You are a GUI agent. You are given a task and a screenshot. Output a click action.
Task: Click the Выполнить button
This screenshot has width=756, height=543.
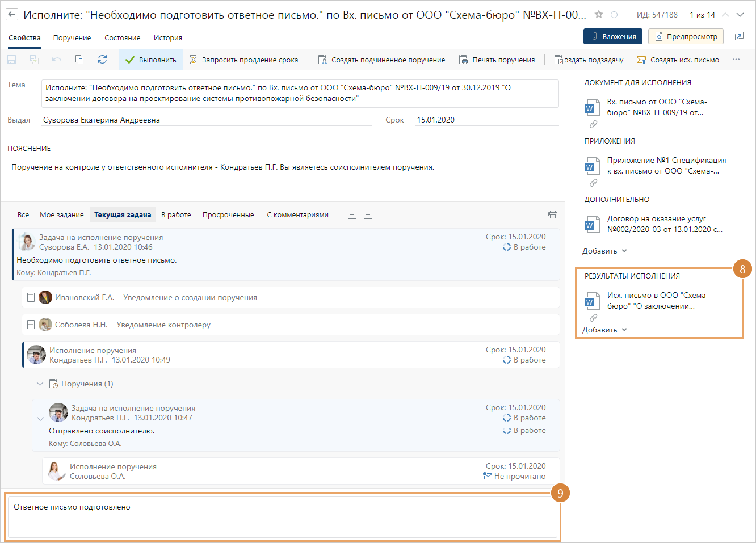[151, 60]
